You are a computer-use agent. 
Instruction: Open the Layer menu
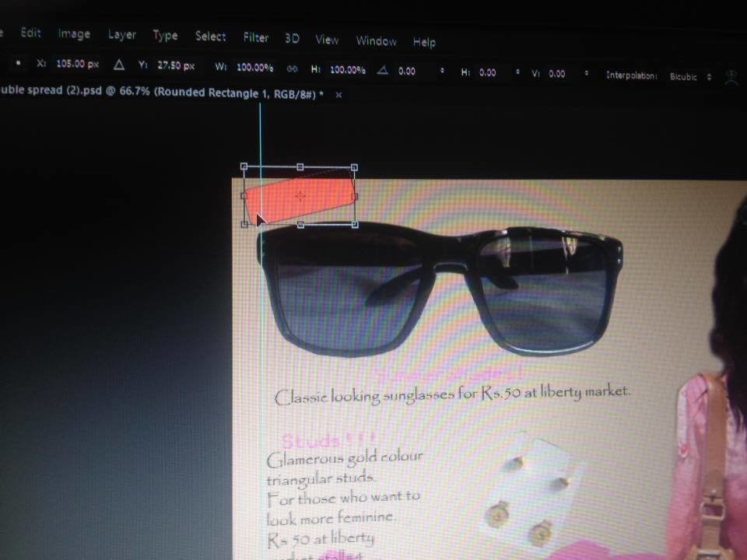click(x=122, y=35)
